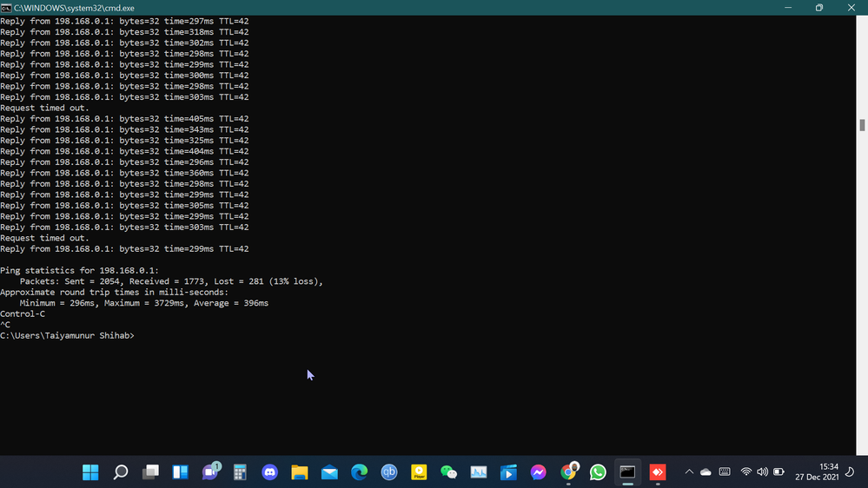Launch Discord from the taskbar
The width and height of the screenshot is (868, 488).
[x=269, y=472]
